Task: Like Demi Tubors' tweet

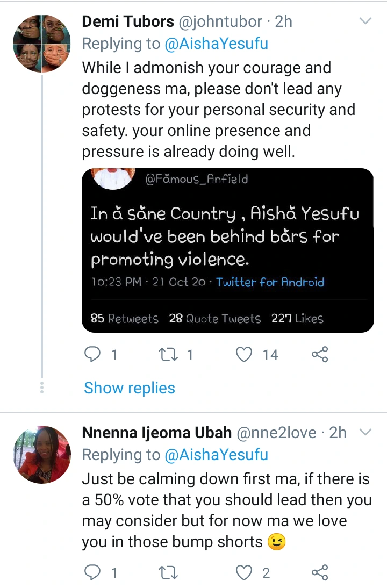Action: 245,354
